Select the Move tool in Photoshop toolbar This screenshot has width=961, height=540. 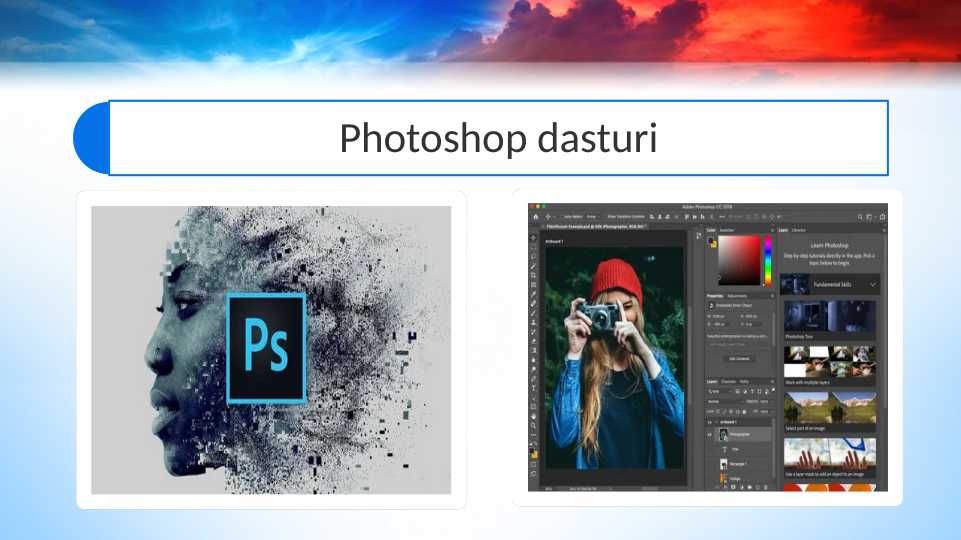pyautogui.click(x=533, y=238)
